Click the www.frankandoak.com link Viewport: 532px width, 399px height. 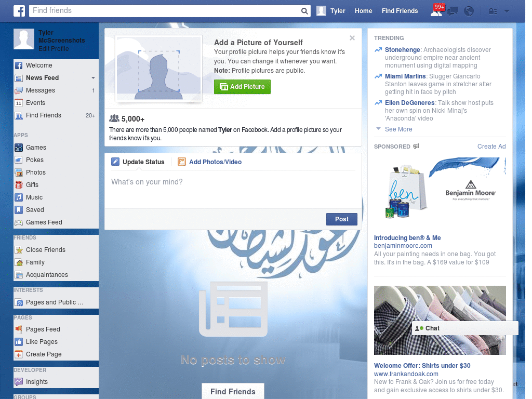[x=406, y=374]
